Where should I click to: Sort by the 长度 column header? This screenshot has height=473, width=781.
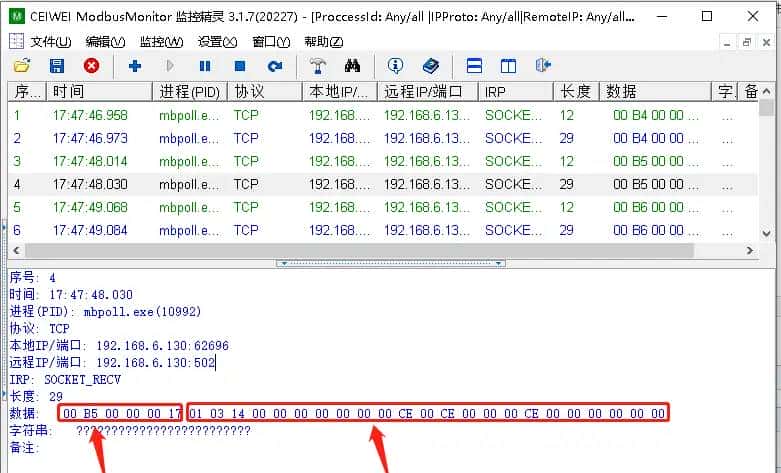[x=576, y=92]
